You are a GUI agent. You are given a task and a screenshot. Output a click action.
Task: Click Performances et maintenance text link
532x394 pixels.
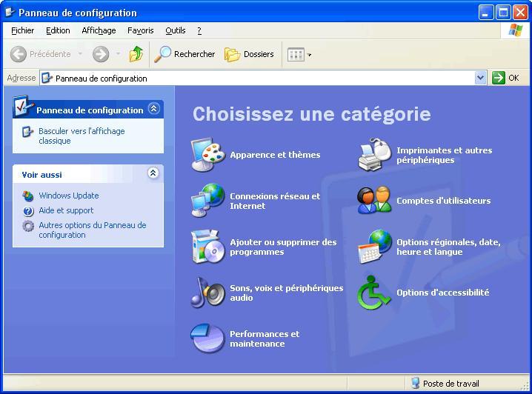pos(265,338)
